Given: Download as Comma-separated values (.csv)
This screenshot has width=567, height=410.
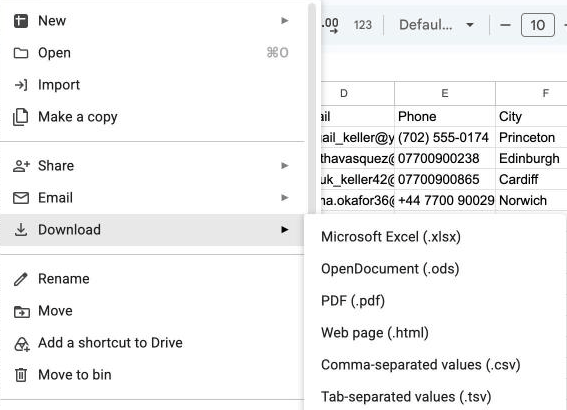Looking at the screenshot, I should (x=435, y=365).
